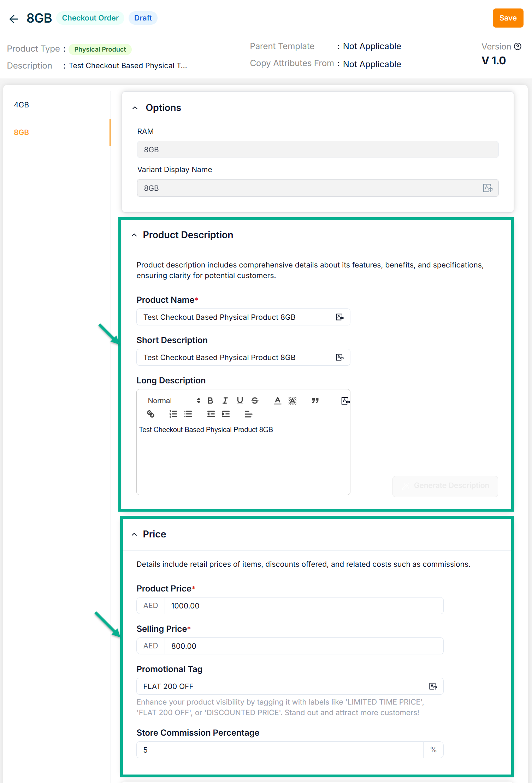Open the text color picker
532x783 pixels.
(278, 400)
